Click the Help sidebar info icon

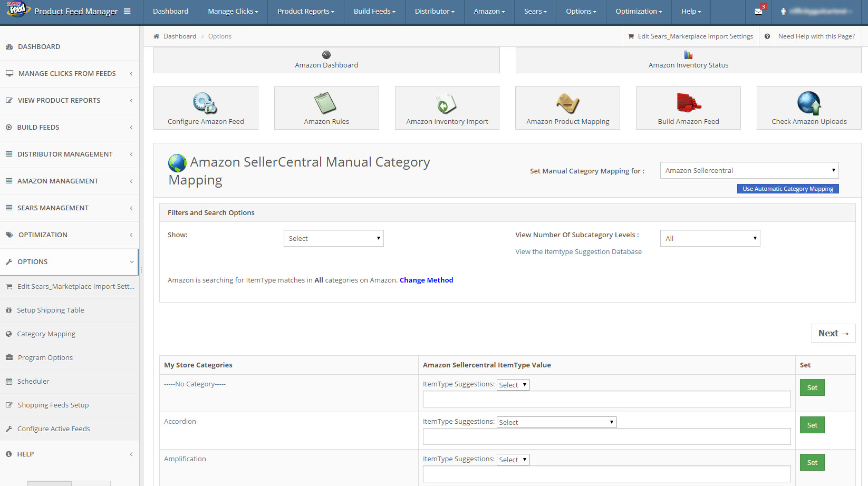(x=9, y=454)
